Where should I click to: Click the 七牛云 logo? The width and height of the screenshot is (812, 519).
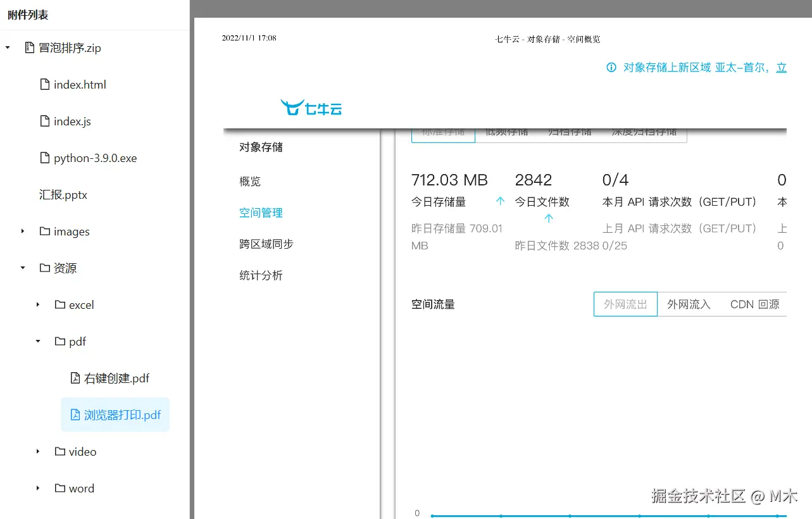pyautogui.click(x=311, y=108)
